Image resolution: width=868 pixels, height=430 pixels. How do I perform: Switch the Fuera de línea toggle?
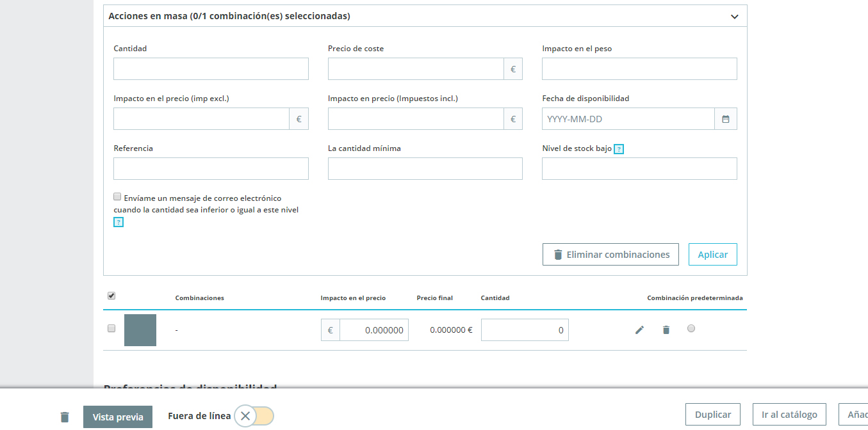[x=254, y=416]
